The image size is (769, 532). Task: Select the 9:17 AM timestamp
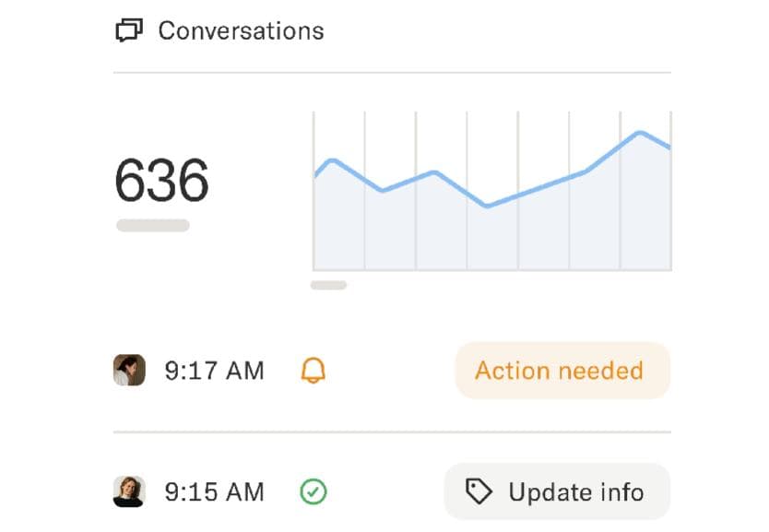click(215, 371)
